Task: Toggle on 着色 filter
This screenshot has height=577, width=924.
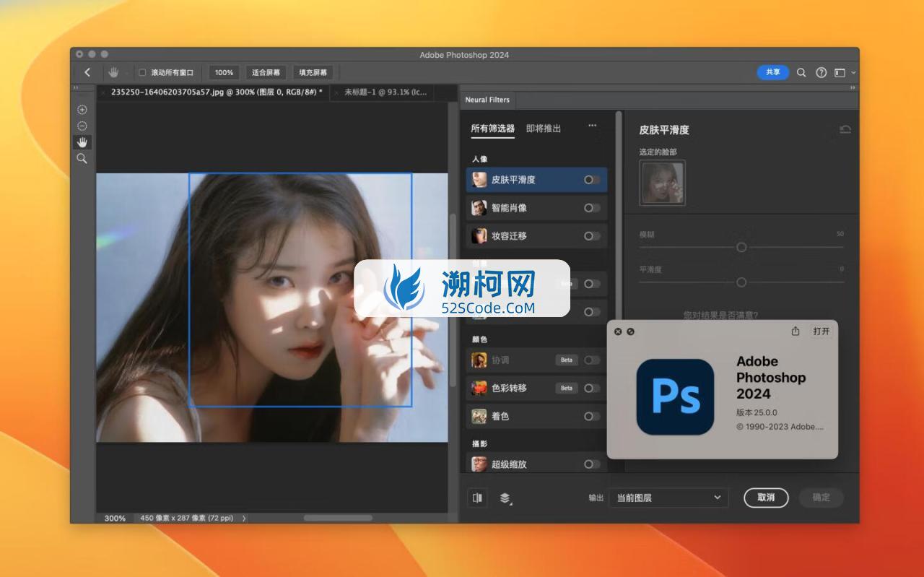Action: point(592,416)
